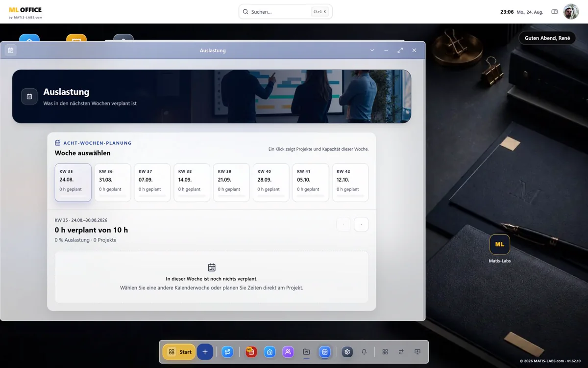Click the Guten Abend, René greeting pill
The width and height of the screenshot is (588, 368).
tap(547, 38)
